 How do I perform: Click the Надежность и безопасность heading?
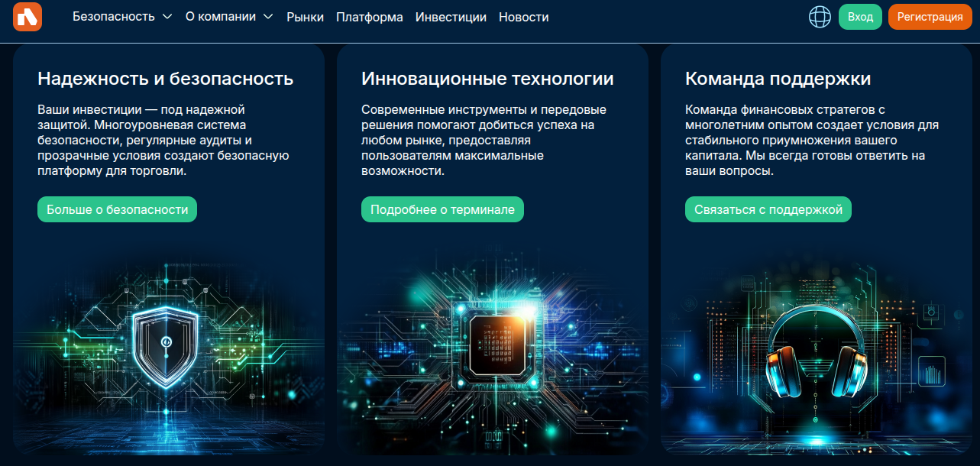click(x=166, y=79)
